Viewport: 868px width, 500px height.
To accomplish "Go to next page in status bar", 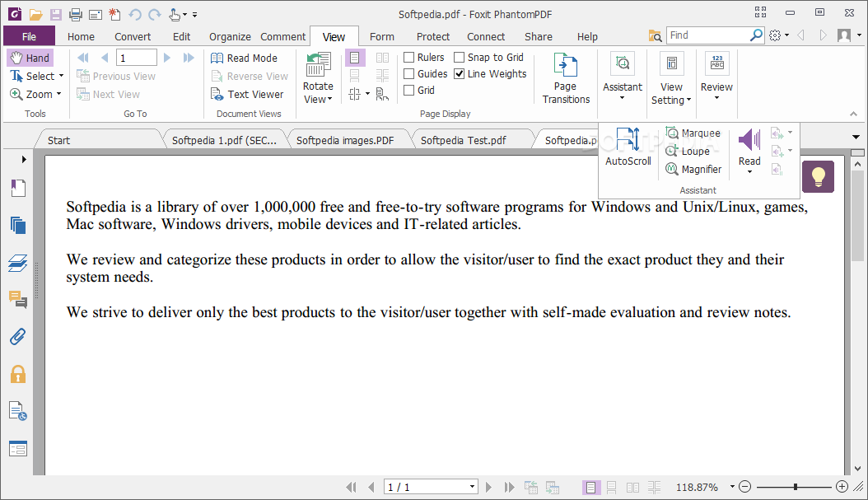I will (488, 488).
